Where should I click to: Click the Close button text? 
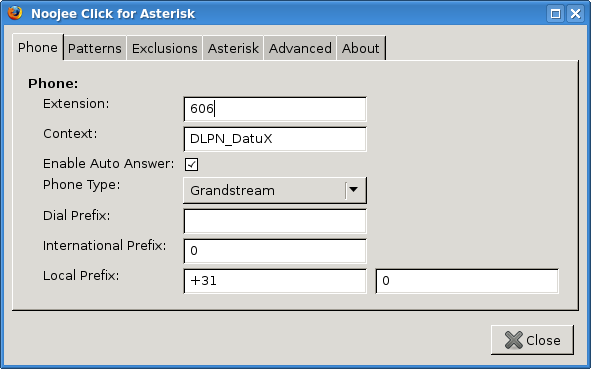(x=543, y=340)
